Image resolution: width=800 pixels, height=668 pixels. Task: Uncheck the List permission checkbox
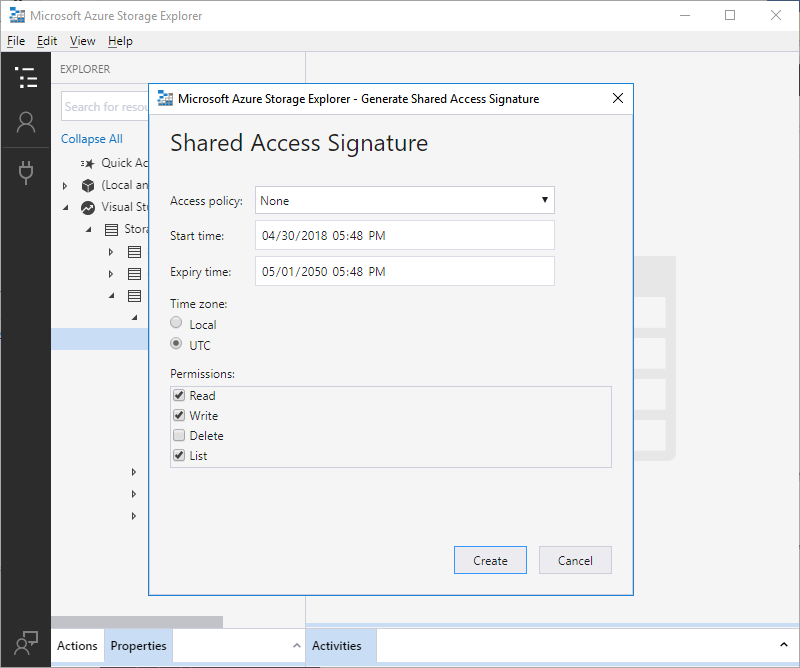[x=179, y=455]
